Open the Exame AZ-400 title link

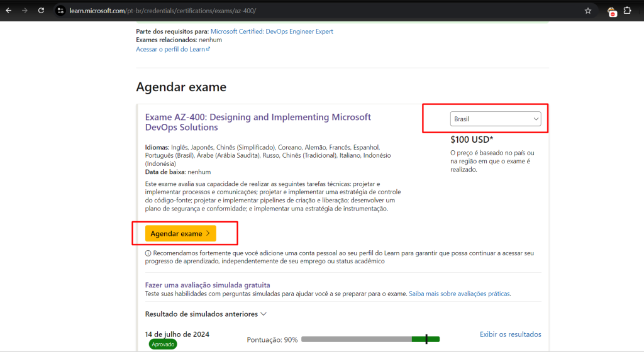(258, 122)
